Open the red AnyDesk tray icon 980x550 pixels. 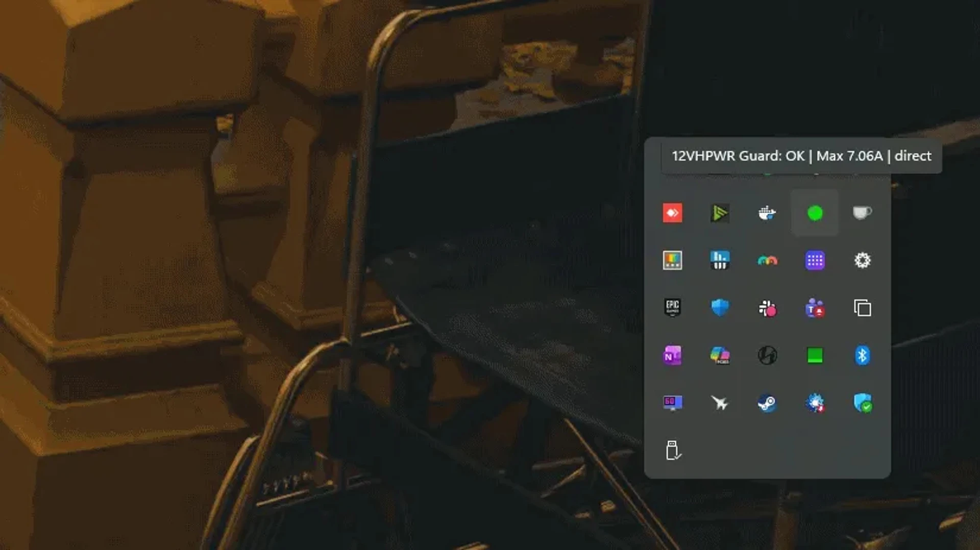(x=672, y=213)
